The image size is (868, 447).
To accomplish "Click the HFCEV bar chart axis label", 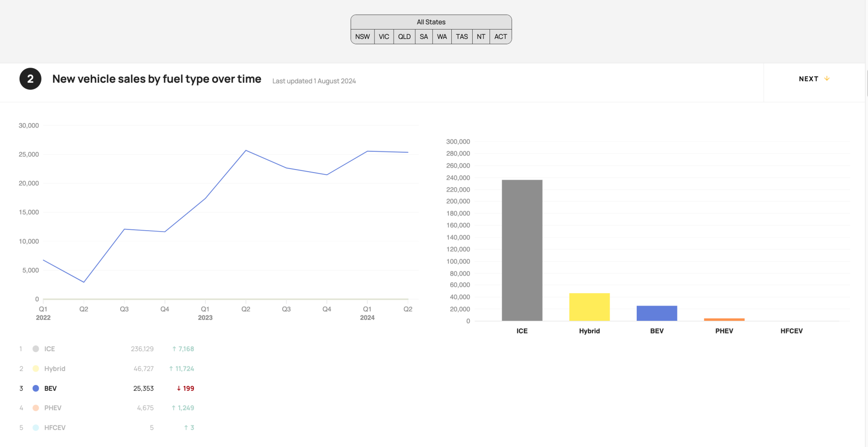I will (792, 331).
